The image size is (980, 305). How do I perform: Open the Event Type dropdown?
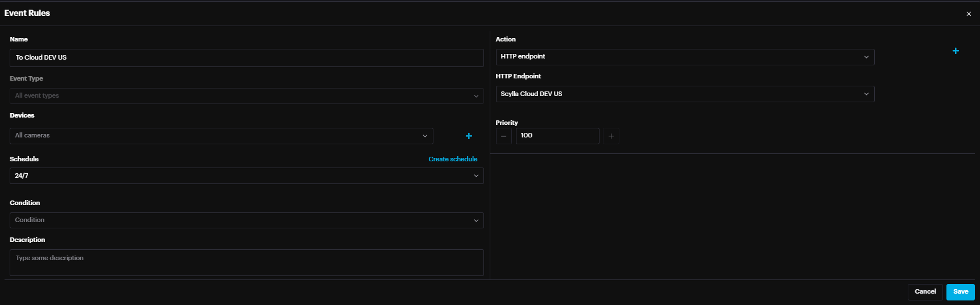(246, 96)
